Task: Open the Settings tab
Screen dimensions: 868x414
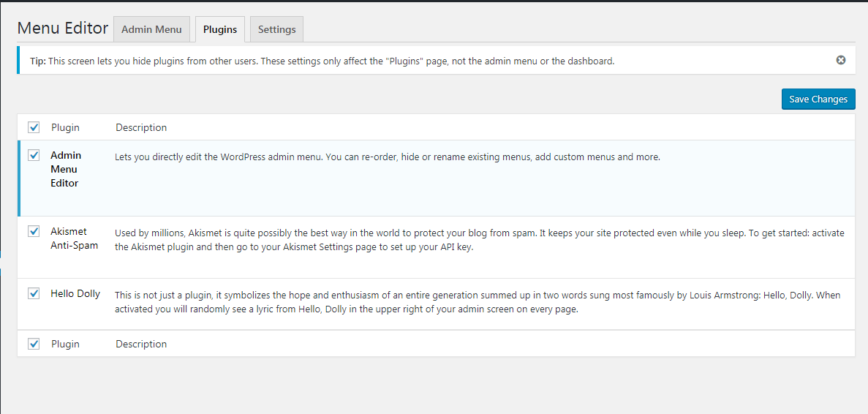Action: 277,29
